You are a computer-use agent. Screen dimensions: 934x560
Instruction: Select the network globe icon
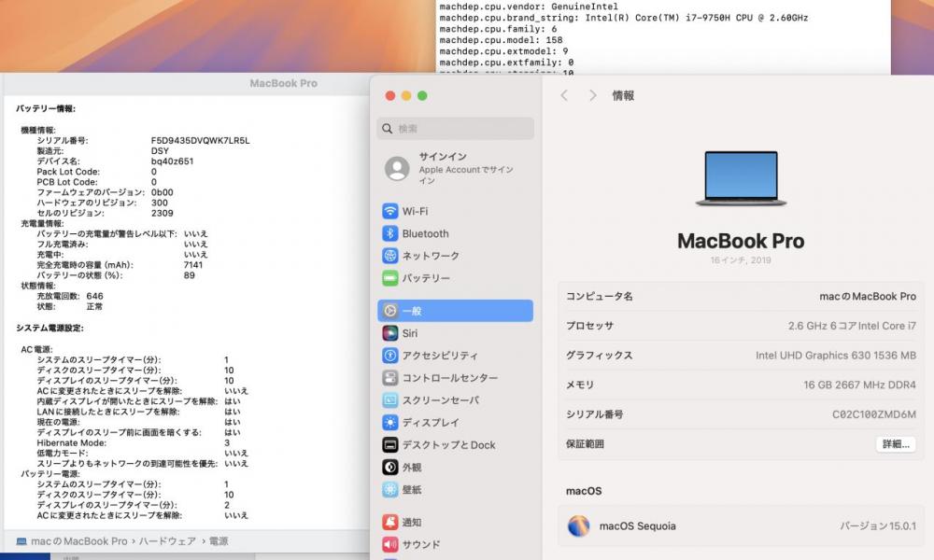tap(390, 256)
